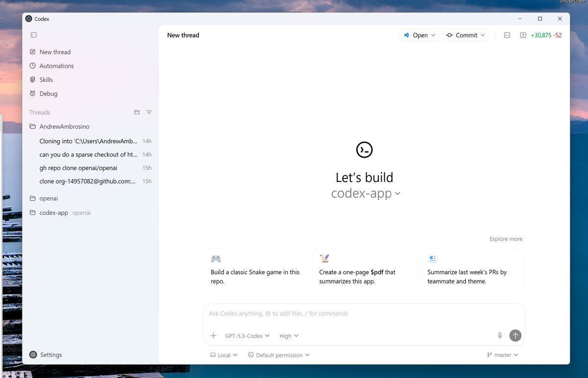Open the codex-app project dropdown

coord(366,193)
